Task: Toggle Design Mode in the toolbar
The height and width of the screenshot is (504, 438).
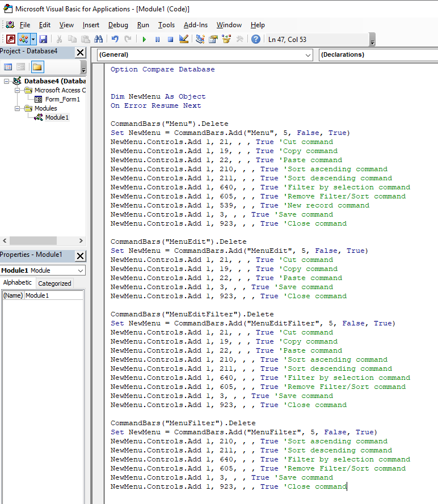Action: click(x=183, y=39)
